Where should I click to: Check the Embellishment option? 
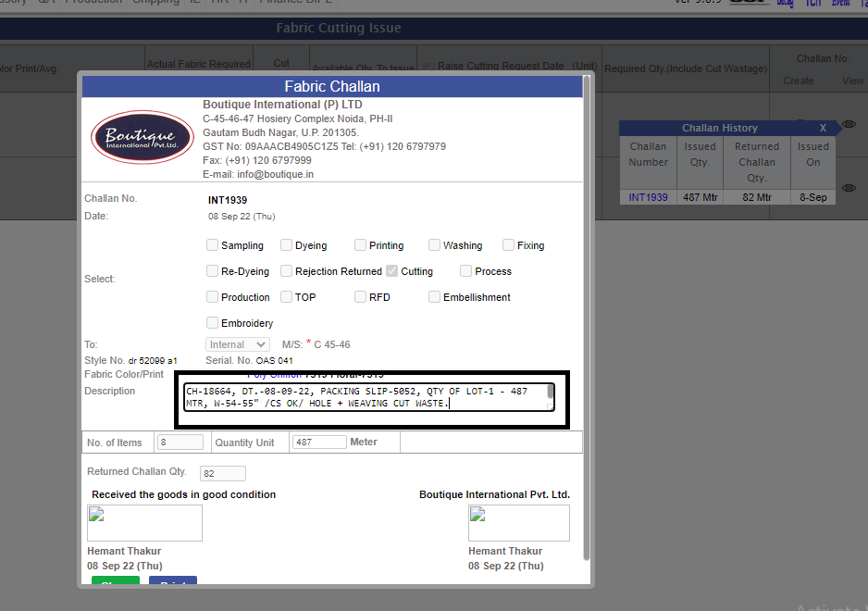(x=435, y=297)
